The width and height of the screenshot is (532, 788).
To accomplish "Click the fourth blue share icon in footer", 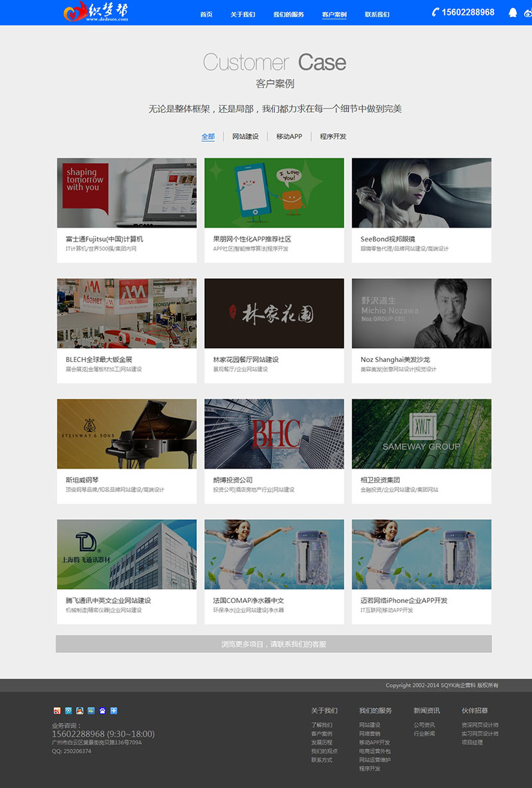I will pos(91,711).
